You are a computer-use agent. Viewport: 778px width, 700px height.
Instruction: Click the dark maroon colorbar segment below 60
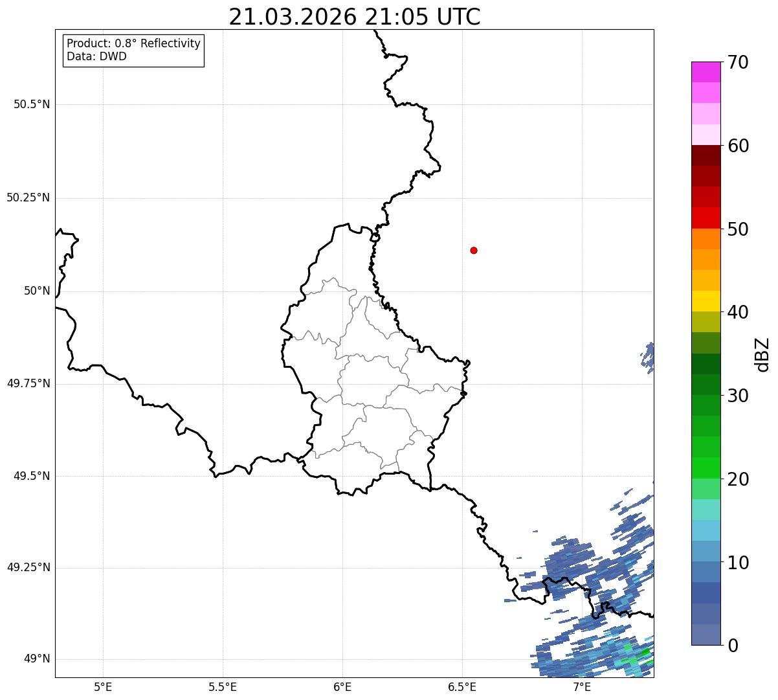pos(706,155)
